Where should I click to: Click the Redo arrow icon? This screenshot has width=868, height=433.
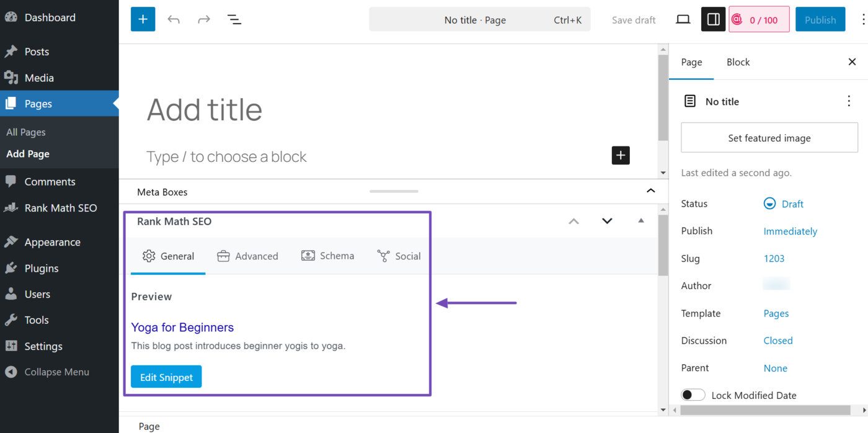tap(203, 19)
